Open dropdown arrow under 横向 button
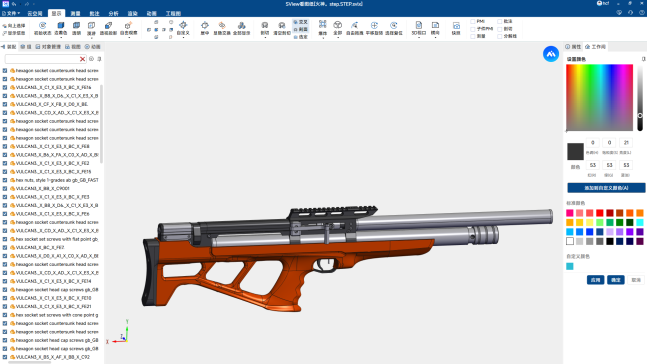 pyautogui.click(x=435, y=38)
